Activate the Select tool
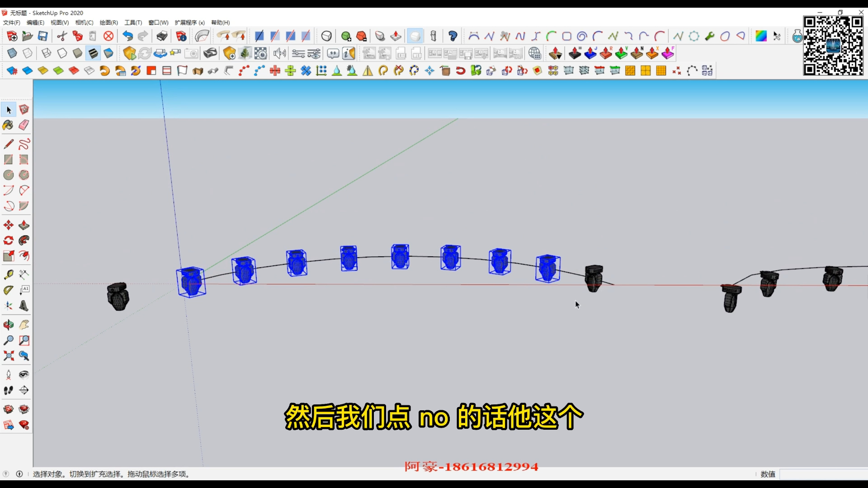The image size is (868, 488). point(8,110)
